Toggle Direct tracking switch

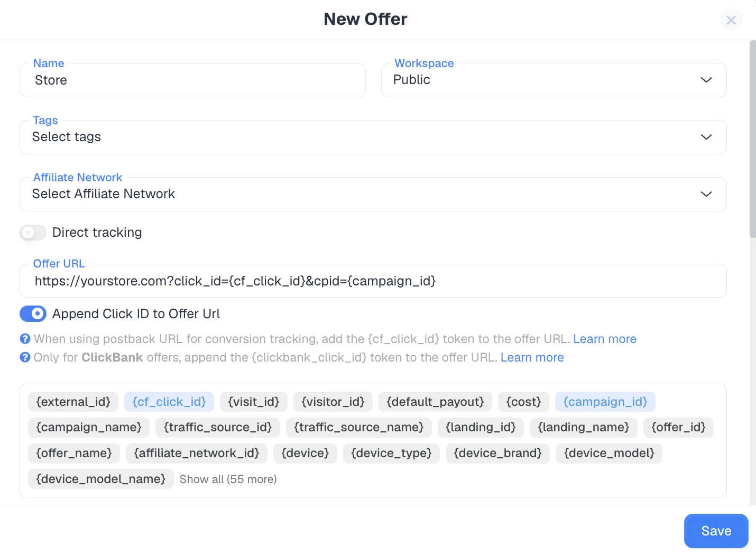coord(33,233)
